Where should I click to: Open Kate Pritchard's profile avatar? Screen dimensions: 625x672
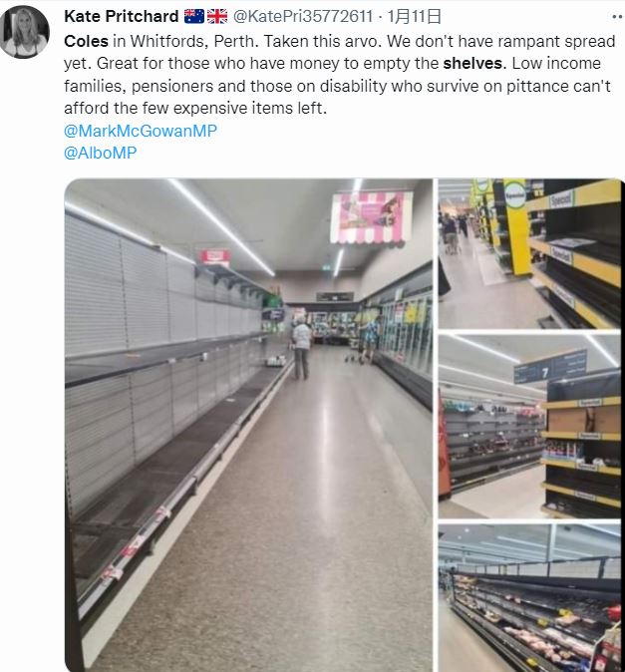24,32
